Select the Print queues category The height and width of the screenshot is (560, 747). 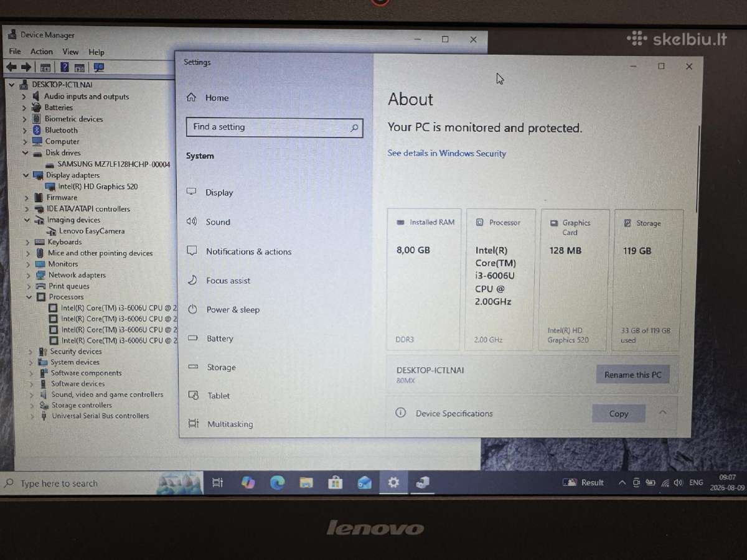tap(69, 286)
